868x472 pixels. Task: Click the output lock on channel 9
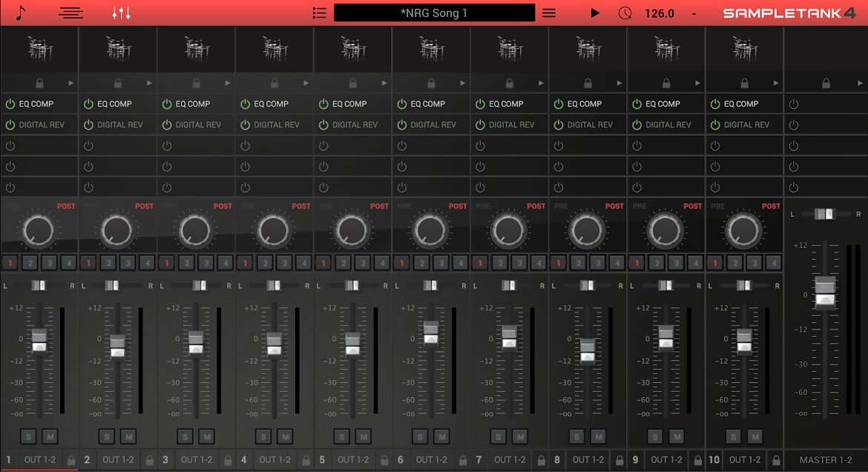(697, 460)
